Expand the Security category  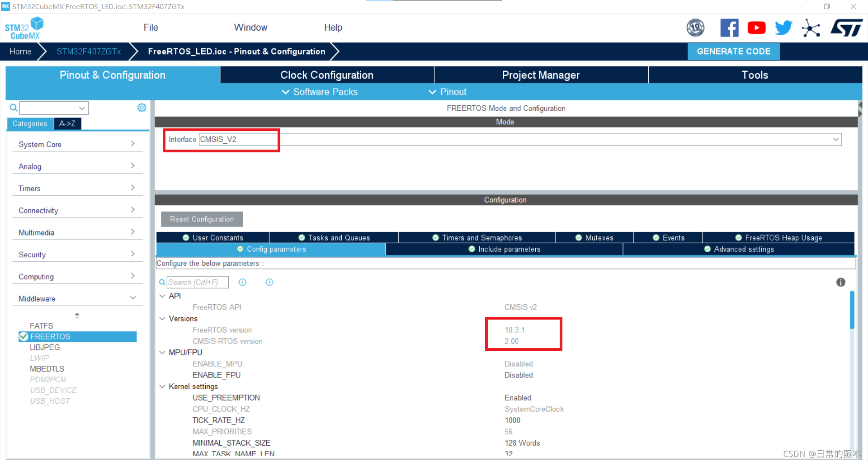coord(77,255)
